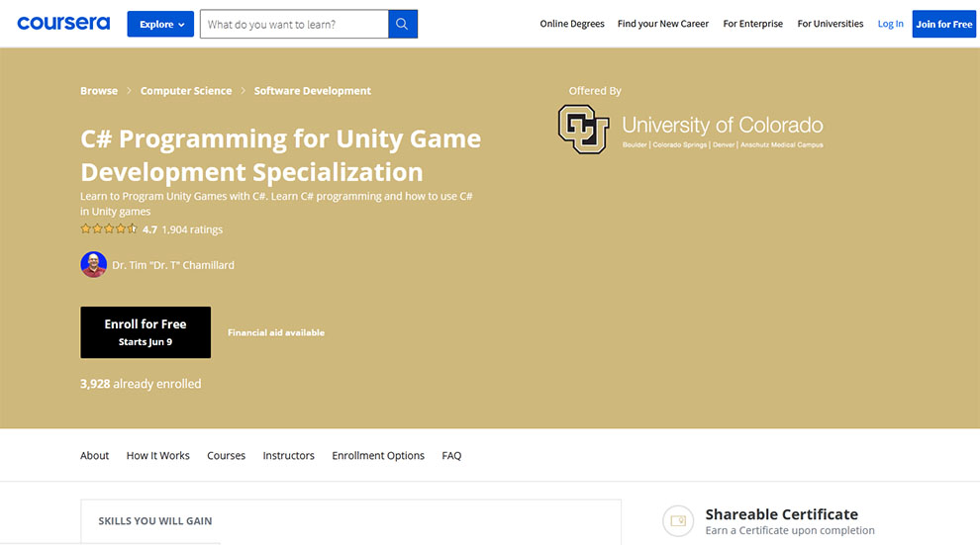The image size is (980, 545).
Task: Switch to the About tab
Action: tap(94, 455)
